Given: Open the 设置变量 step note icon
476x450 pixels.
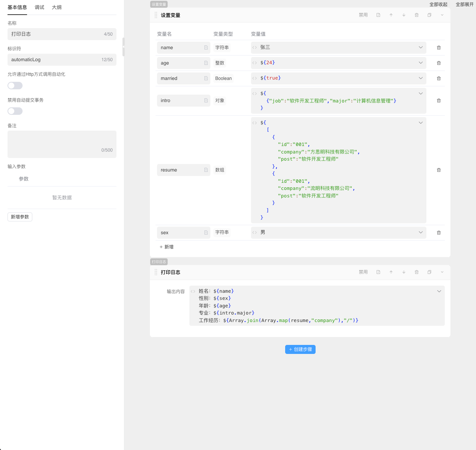Looking at the screenshot, I should (378, 15).
